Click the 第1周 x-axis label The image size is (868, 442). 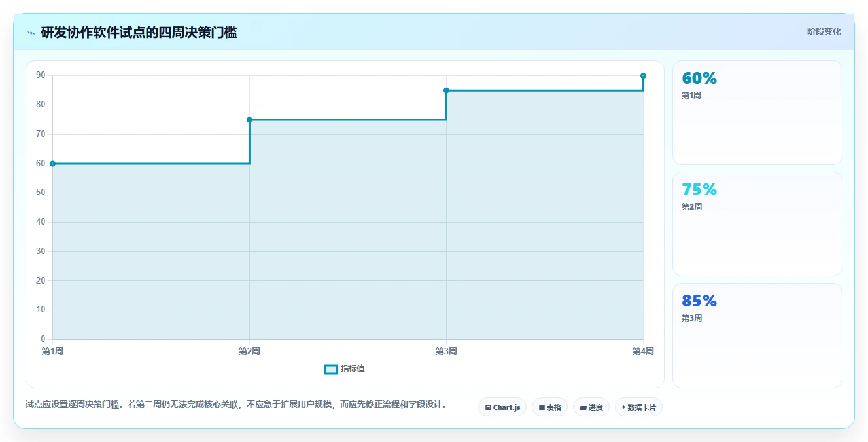[52, 352]
